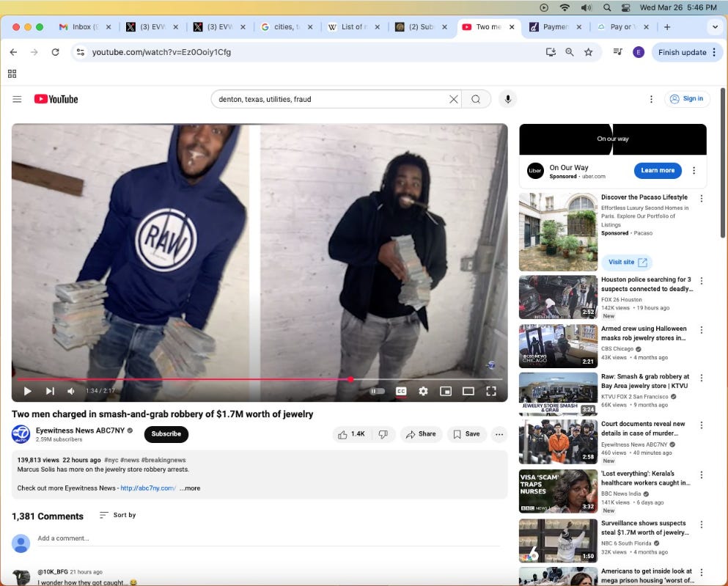Open YouTube settings three-dot menu
Image resolution: width=728 pixels, height=586 pixels.
[x=651, y=99]
